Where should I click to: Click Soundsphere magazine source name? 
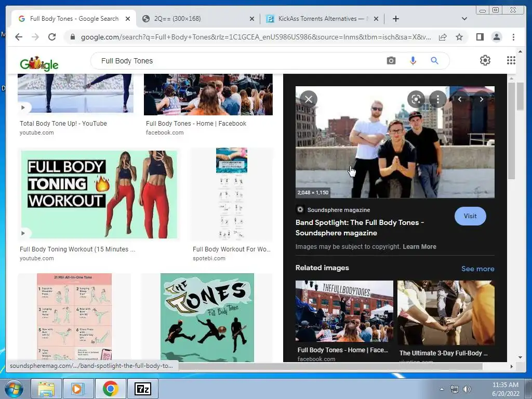tap(339, 210)
